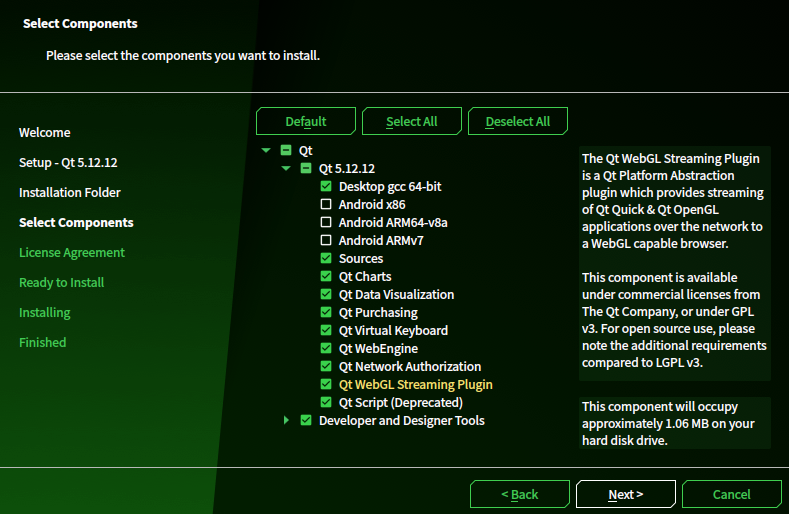The image size is (789, 514).
Task: Uncheck the Qt WebEngine checkbox
Action: pos(326,348)
